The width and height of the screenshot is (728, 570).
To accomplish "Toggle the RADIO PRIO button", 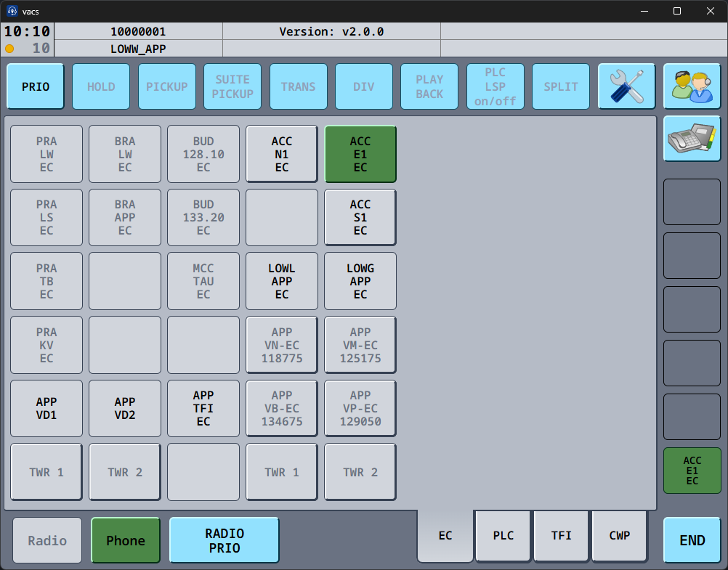I will [225, 540].
